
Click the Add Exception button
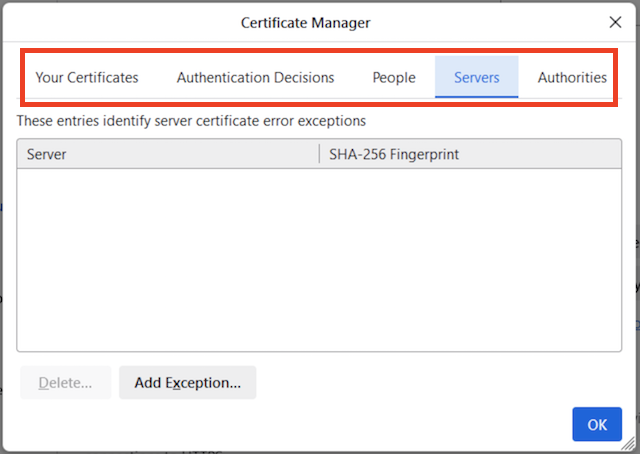point(188,383)
